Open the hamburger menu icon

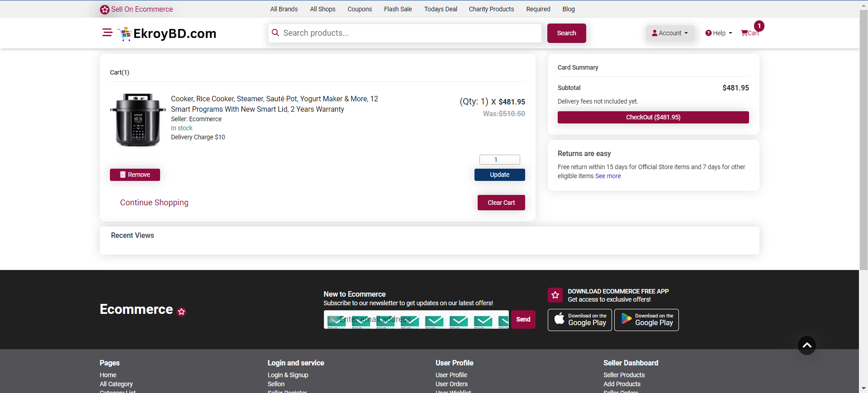107,33
